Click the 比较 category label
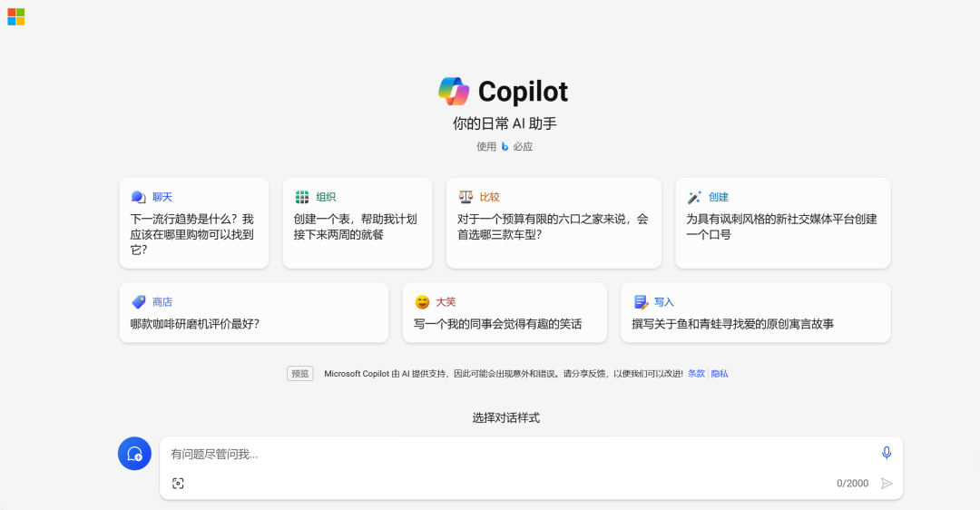980x510 pixels. click(x=490, y=198)
